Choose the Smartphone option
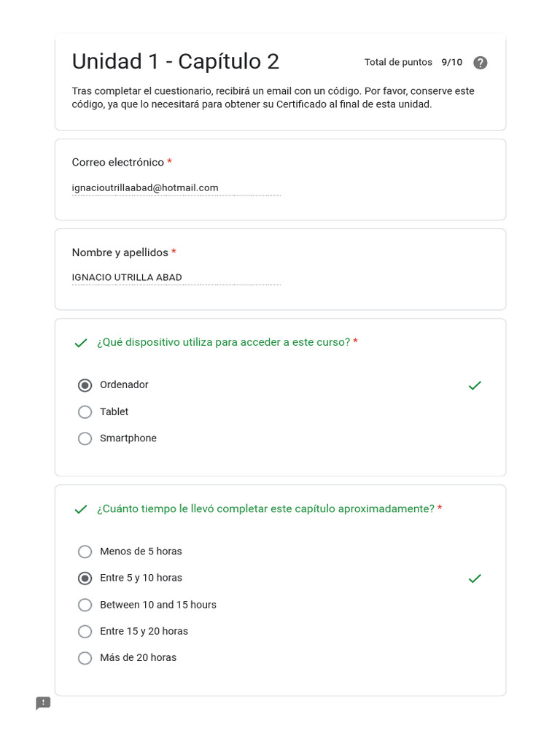The height and width of the screenshot is (747, 560). (85, 438)
